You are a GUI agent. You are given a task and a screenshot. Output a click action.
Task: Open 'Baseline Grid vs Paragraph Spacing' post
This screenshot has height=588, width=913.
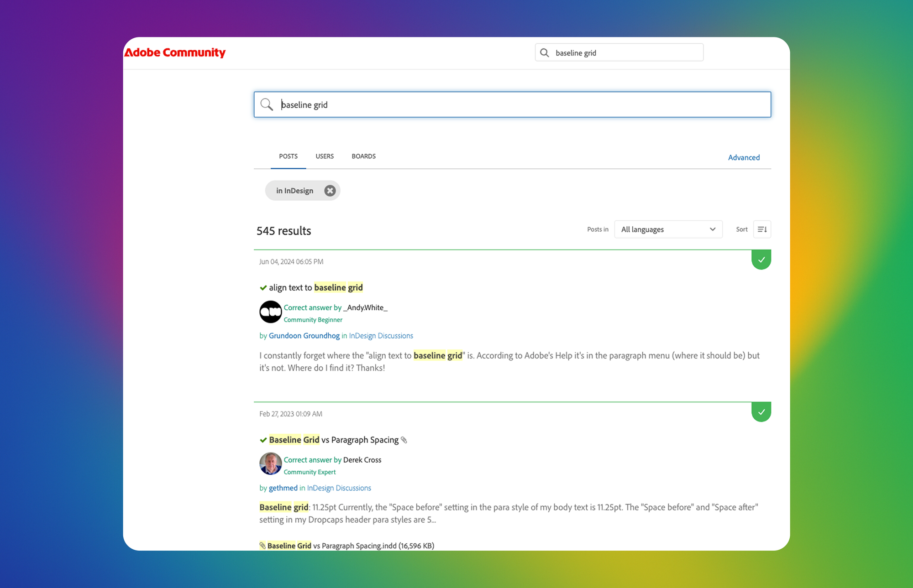[333, 440]
